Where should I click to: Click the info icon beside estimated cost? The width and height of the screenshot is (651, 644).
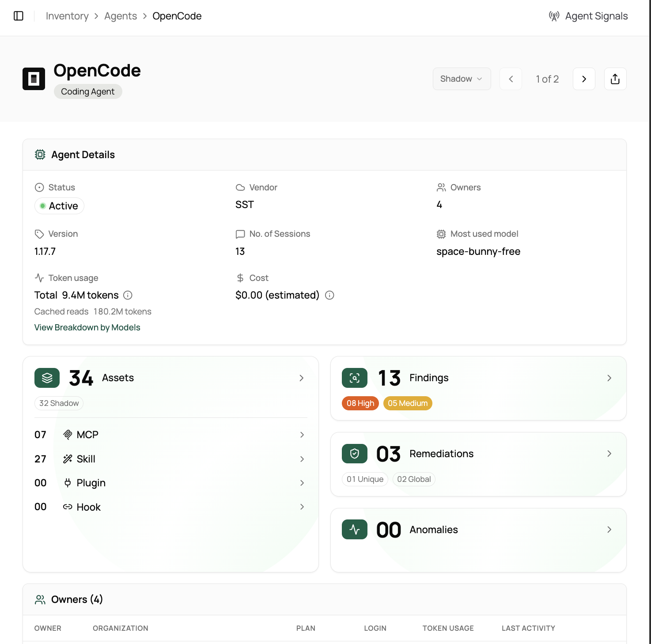tap(329, 295)
